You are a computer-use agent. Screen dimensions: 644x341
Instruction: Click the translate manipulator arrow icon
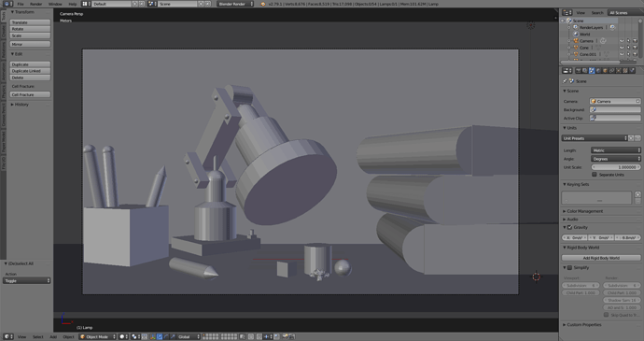tap(160, 336)
